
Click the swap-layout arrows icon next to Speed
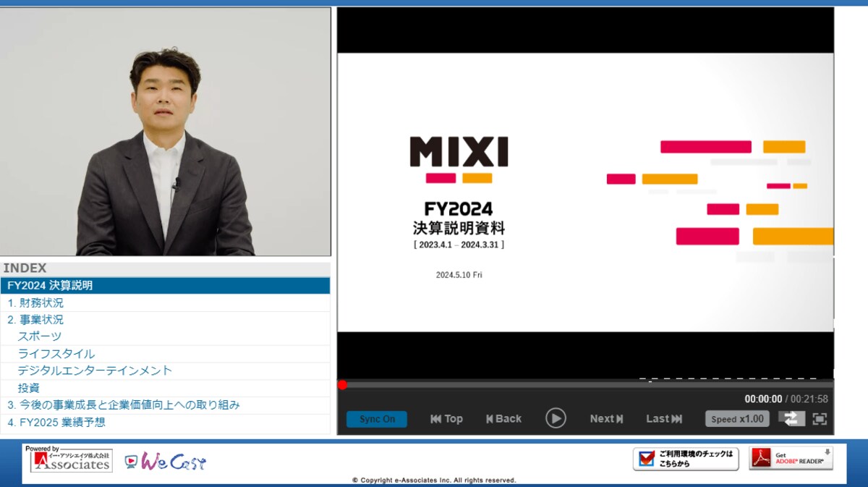(791, 418)
